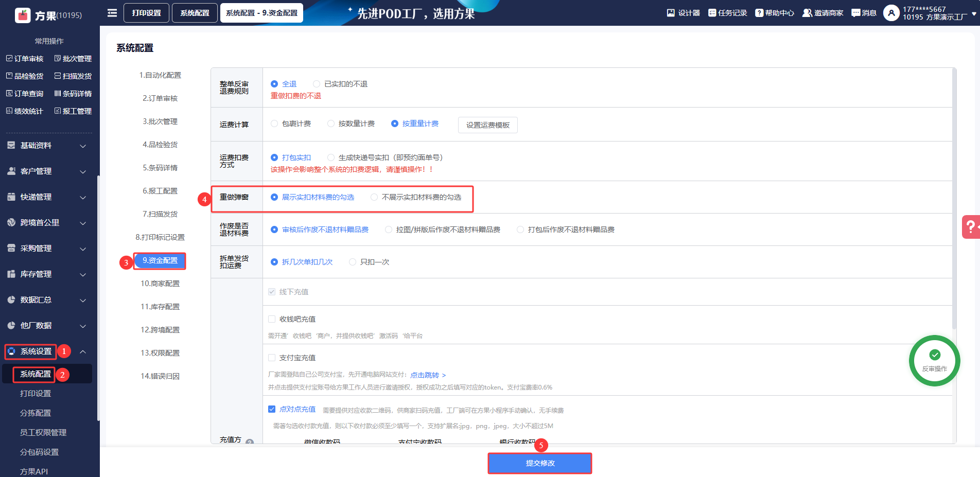Open 品检验货 shortcut in common operations
This screenshot has width=980, height=477.
click(x=25, y=76)
